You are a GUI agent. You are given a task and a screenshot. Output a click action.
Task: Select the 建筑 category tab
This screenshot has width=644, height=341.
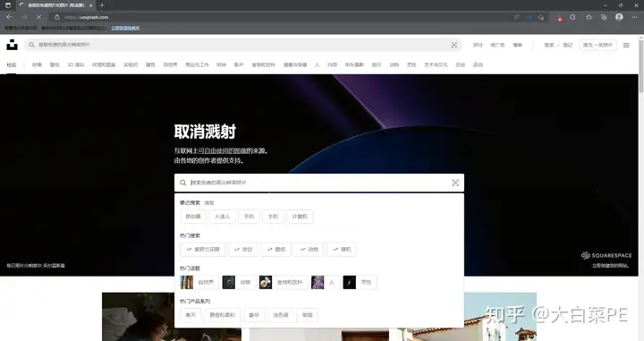click(151, 65)
